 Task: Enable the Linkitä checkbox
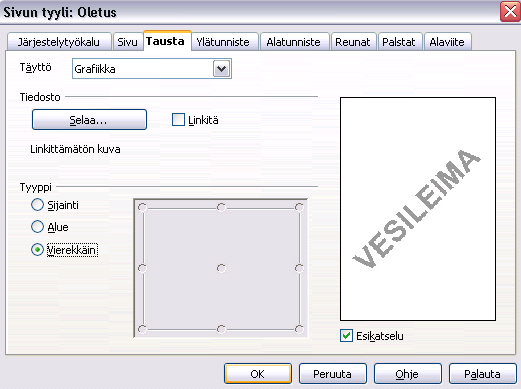point(178,120)
